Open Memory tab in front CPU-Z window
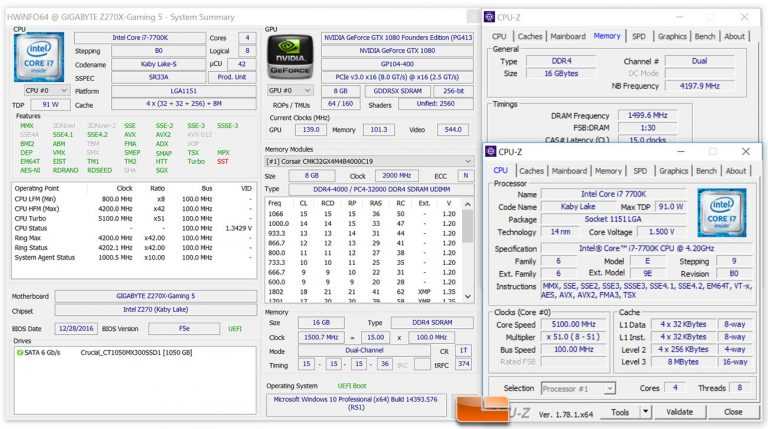 click(x=608, y=171)
